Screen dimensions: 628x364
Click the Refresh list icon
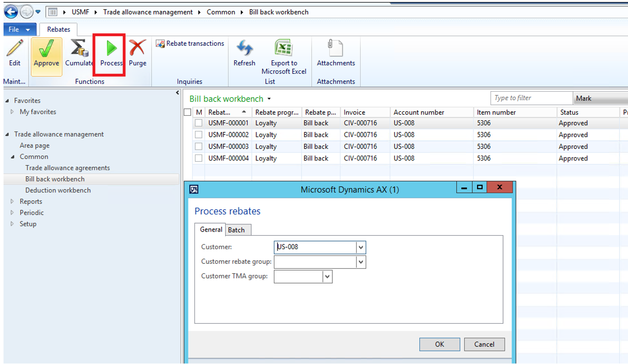[244, 49]
